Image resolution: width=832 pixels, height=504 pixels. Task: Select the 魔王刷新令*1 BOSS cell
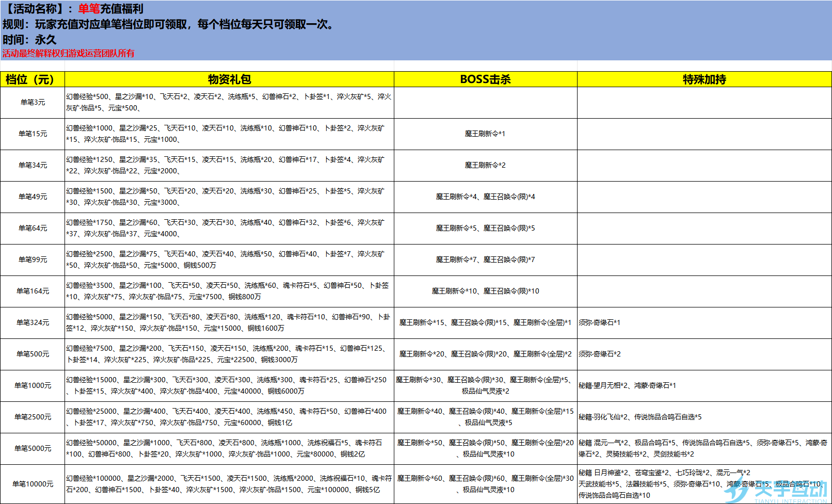coord(485,134)
